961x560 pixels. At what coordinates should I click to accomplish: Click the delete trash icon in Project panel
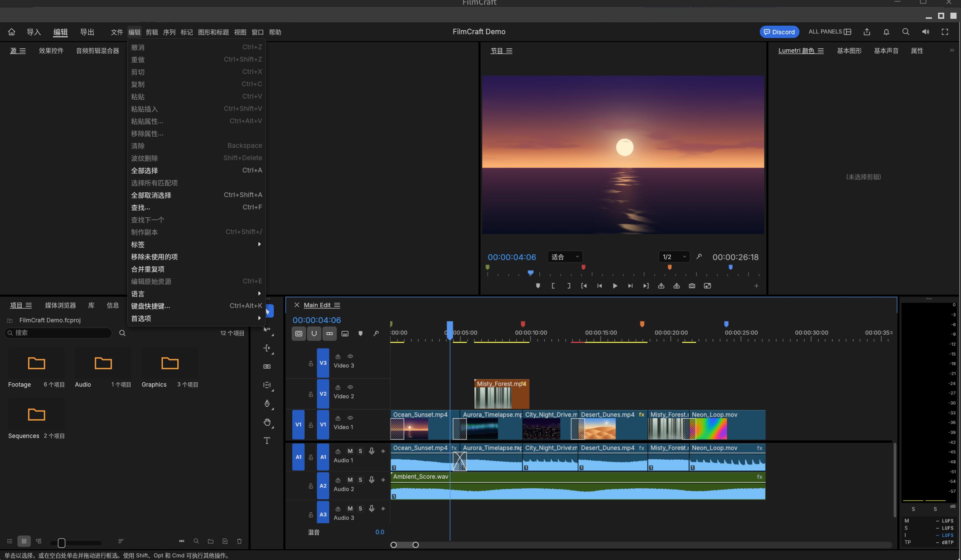(240, 541)
